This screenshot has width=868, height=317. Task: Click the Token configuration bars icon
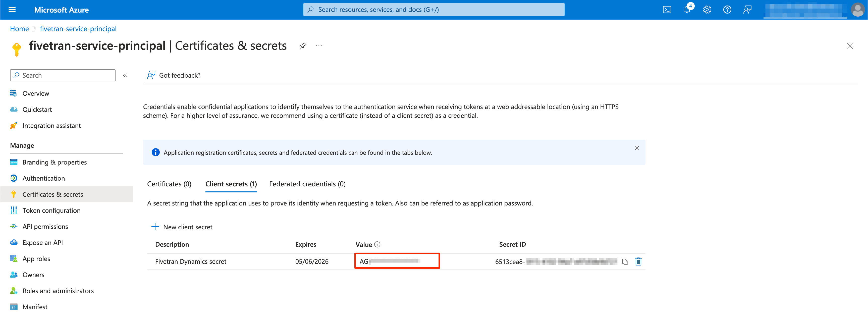tap(14, 210)
